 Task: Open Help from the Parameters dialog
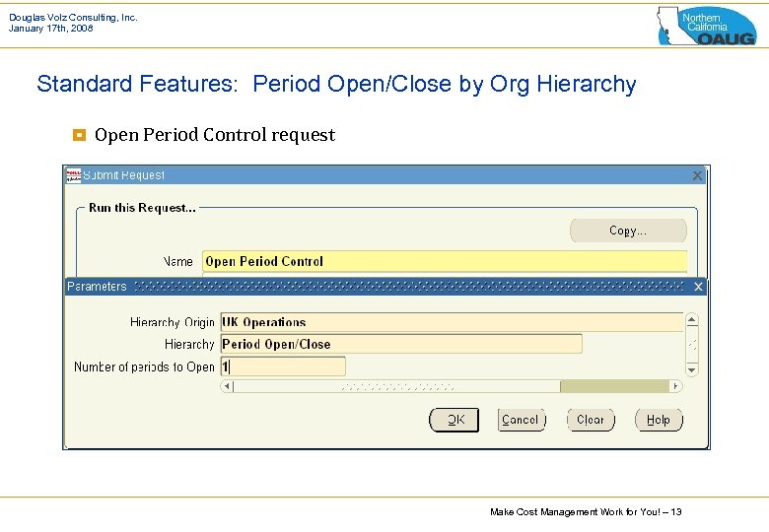(x=659, y=420)
